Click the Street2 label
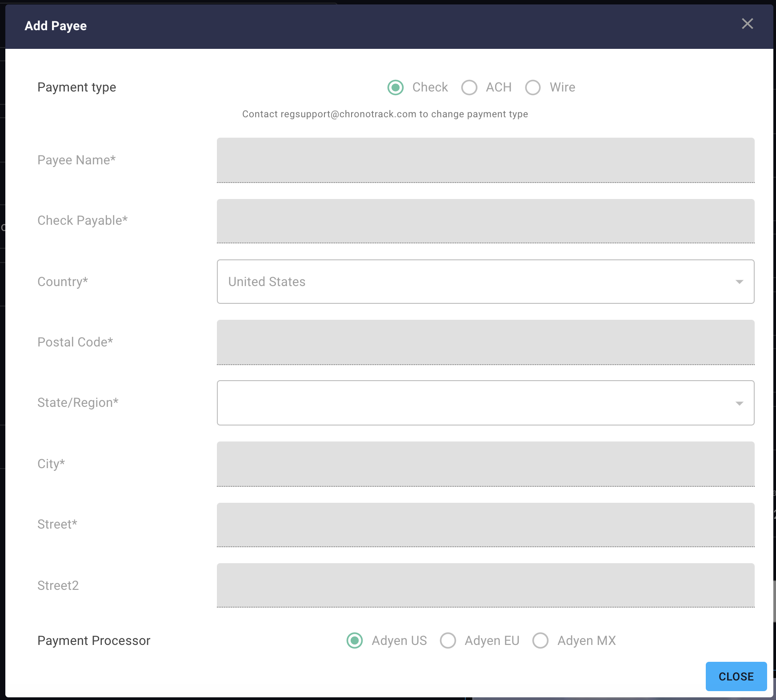776x700 pixels. (58, 585)
